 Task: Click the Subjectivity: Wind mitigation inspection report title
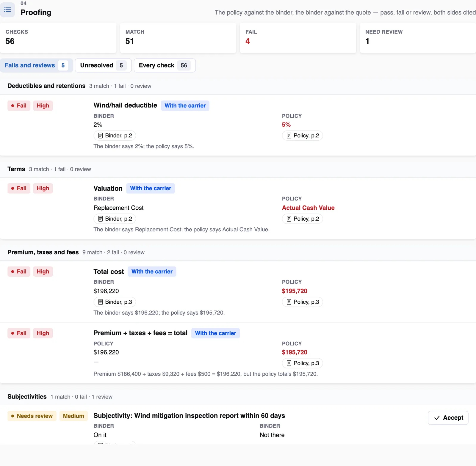[189, 416]
